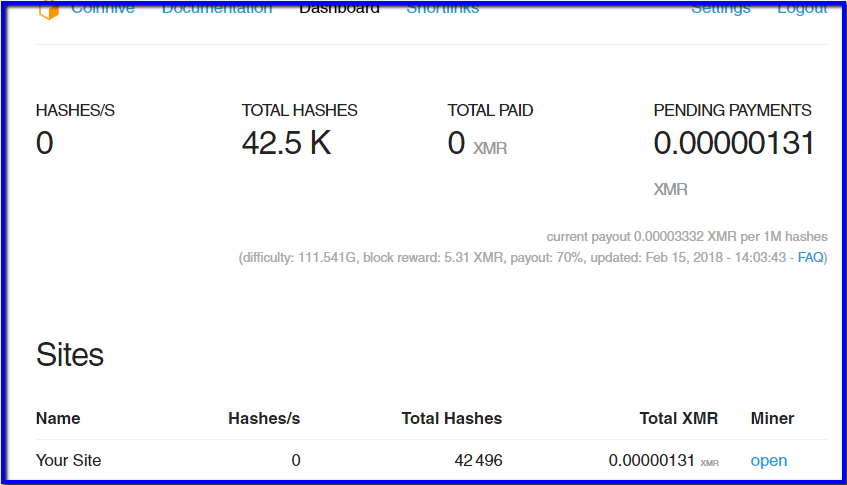Click the Total Hashes column header
This screenshot has height=485, width=847.
click(x=451, y=418)
